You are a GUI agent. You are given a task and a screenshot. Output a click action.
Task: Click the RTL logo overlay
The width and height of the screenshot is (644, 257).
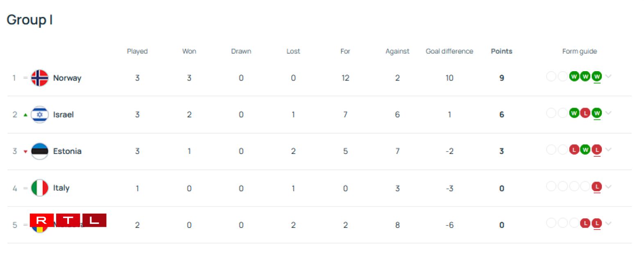[68, 220]
